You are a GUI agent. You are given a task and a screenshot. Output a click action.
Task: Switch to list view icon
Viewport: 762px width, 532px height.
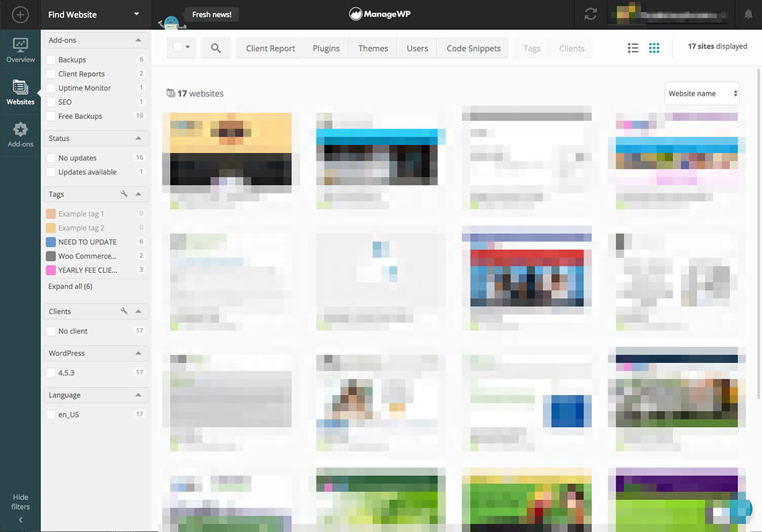point(633,48)
